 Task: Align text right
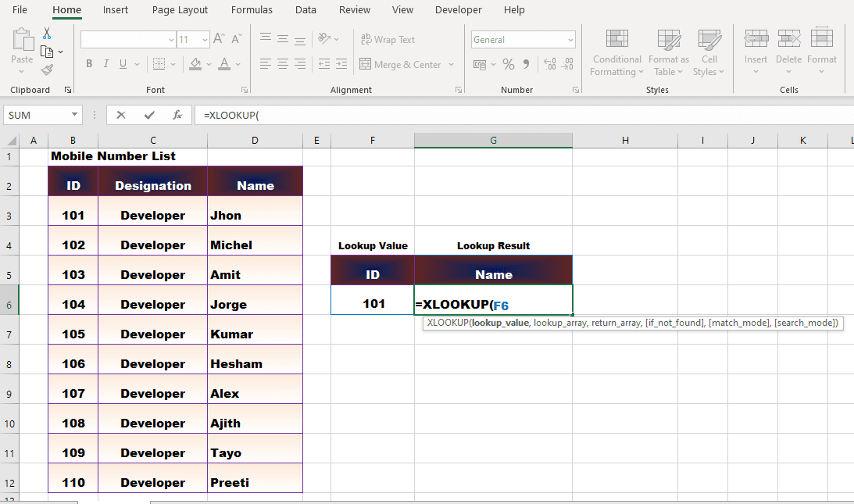tap(300, 64)
